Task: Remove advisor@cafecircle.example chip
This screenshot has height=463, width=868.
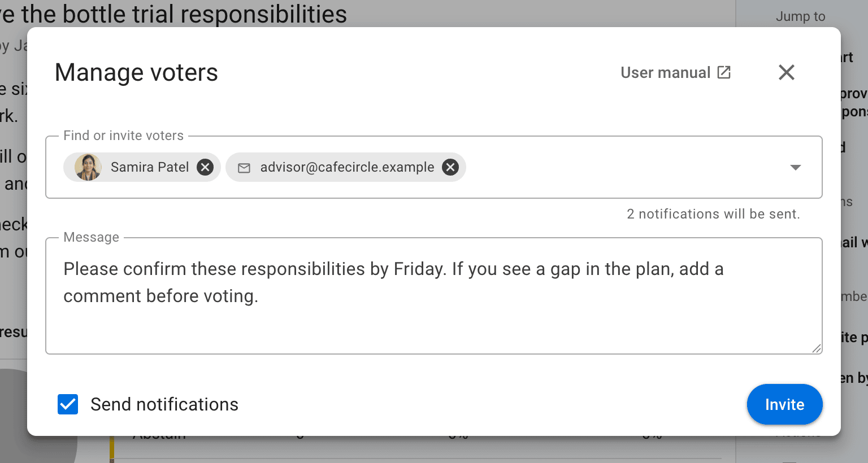Action: pyautogui.click(x=450, y=167)
